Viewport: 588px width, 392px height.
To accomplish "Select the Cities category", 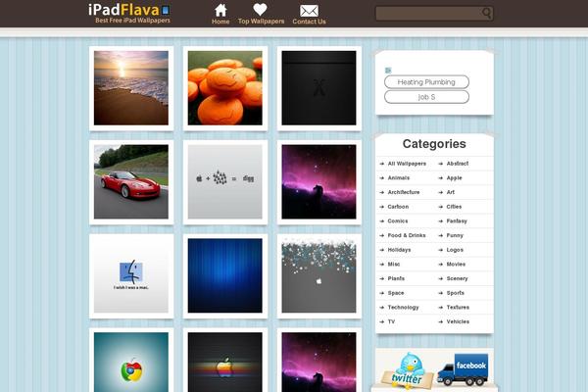I will [454, 207].
